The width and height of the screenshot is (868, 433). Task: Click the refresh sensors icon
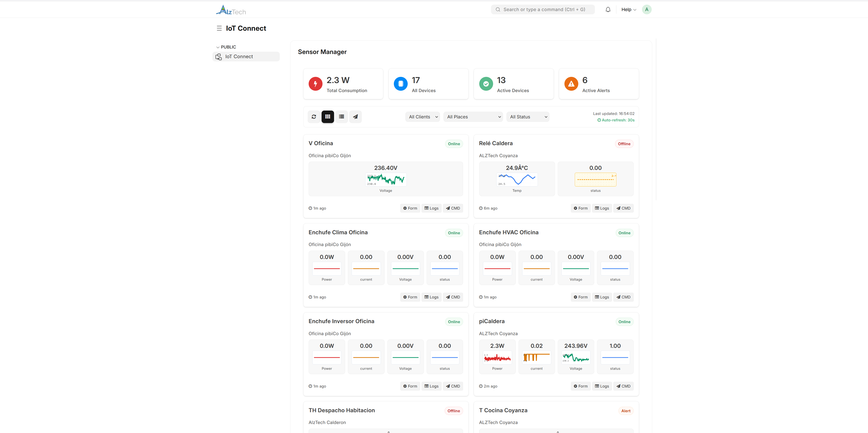(x=314, y=117)
